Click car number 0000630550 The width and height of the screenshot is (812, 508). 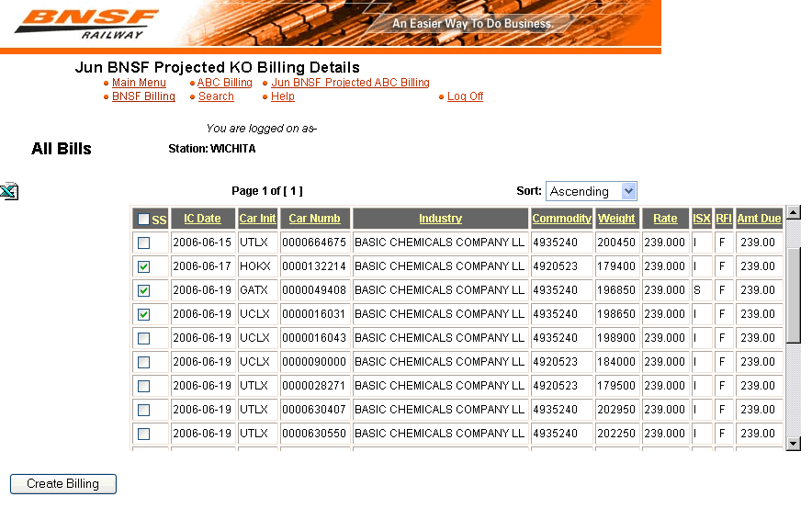pos(314,434)
